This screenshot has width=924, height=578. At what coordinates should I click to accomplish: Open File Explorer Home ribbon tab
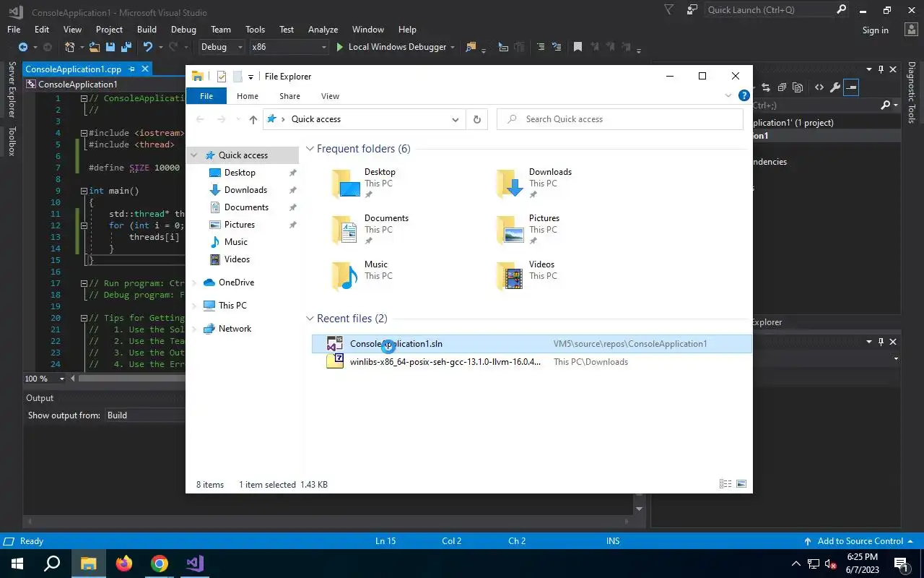[248, 96]
